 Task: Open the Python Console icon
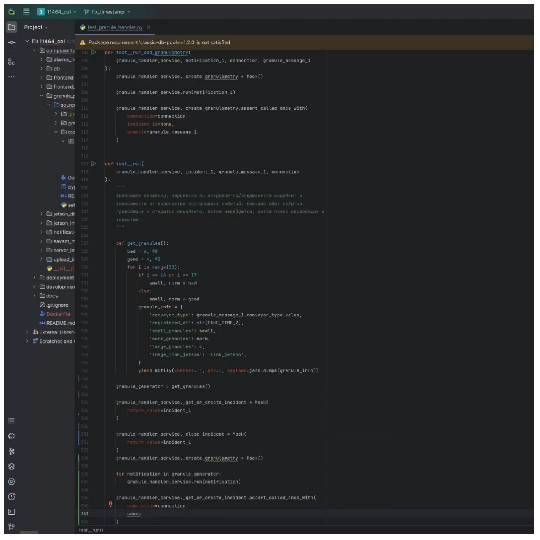click(x=11, y=436)
